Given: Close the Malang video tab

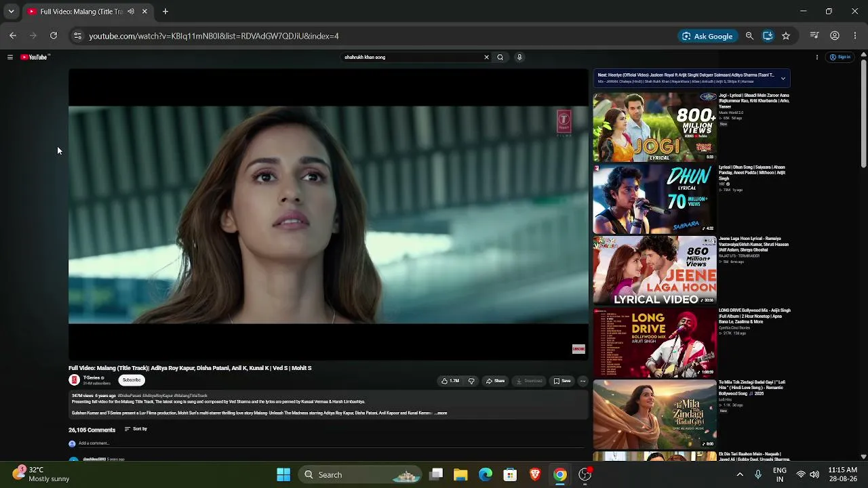Looking at the screenshot, I should 144,12.
